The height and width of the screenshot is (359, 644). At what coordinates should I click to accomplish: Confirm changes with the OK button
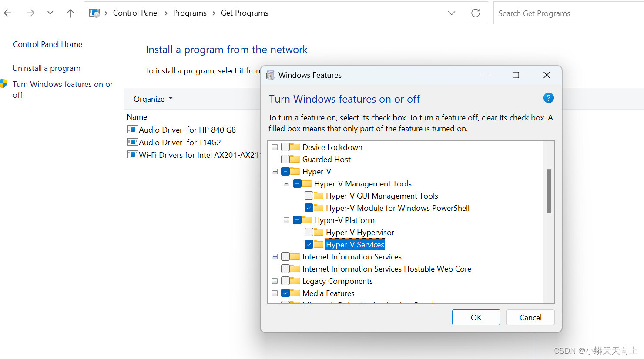(476, 317)
